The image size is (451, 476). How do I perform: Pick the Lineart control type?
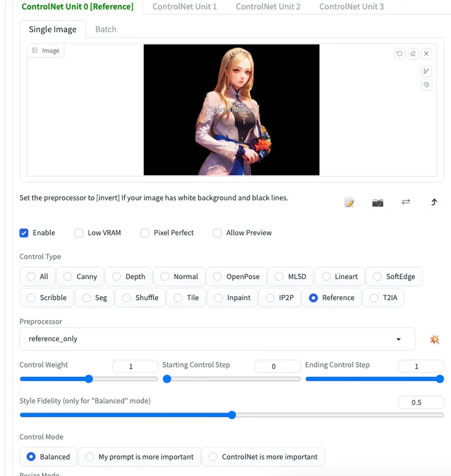tap(339, 277)
